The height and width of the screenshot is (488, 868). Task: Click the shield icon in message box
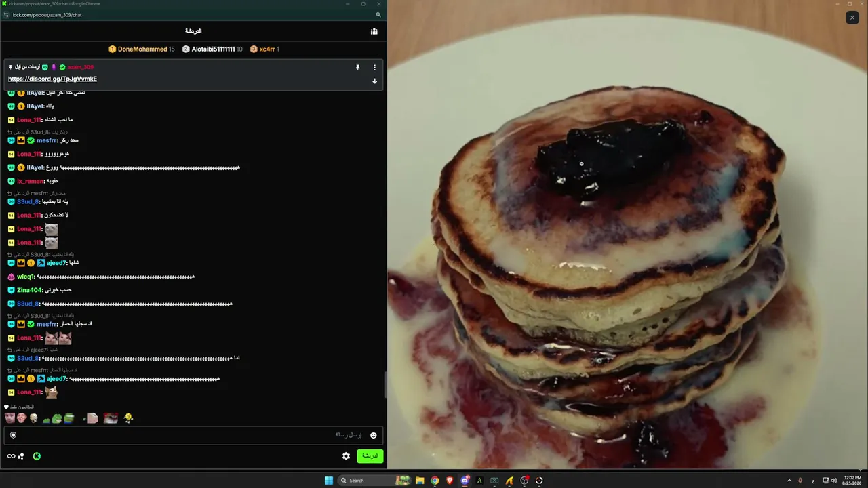(x=13, y=435)
